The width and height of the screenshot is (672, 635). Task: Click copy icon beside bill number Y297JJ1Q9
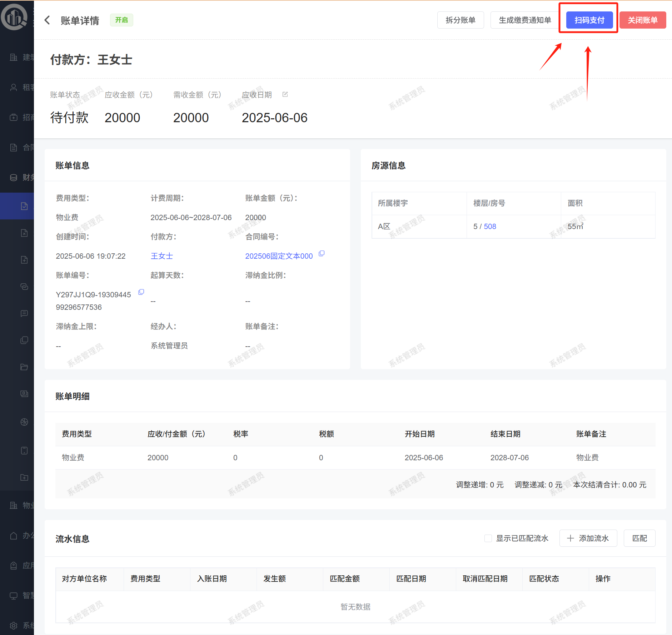(x=141, y=292)
